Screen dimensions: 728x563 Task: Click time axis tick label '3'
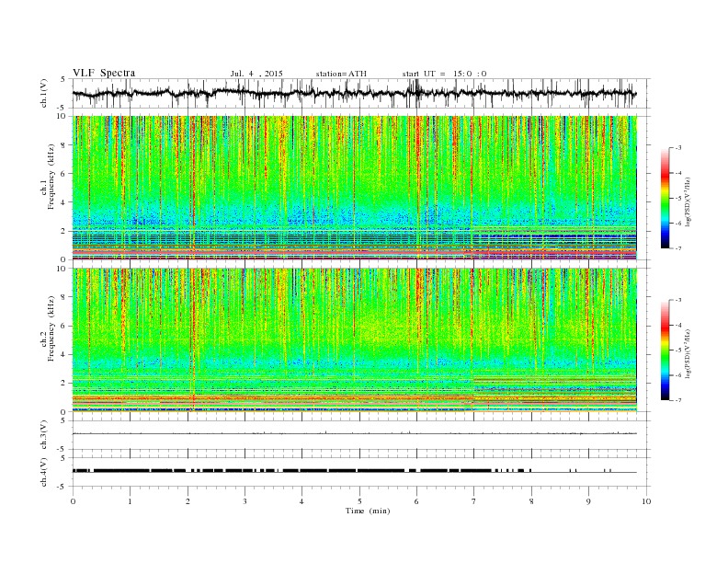(245, 501)
